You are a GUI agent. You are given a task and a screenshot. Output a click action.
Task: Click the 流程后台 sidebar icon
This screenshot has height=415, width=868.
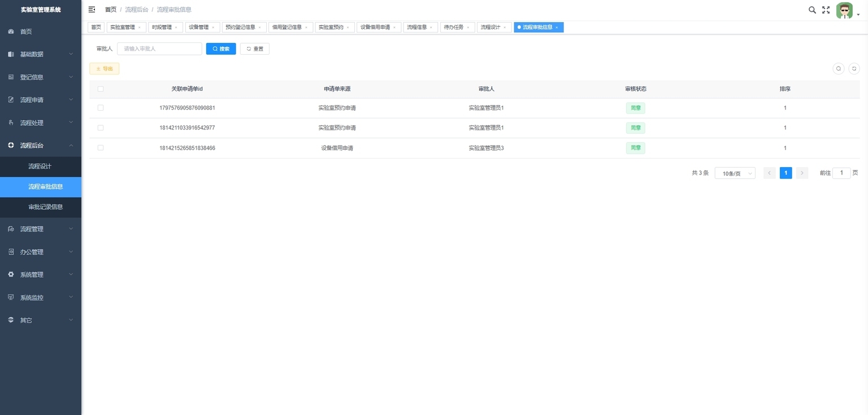click(11, 145)
